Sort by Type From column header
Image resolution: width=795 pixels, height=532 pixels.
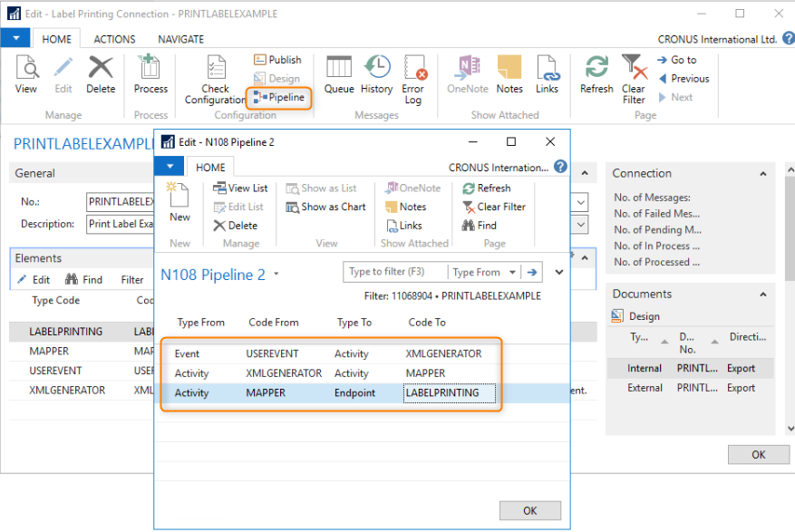pyautogui.click(x=200, y=323)
